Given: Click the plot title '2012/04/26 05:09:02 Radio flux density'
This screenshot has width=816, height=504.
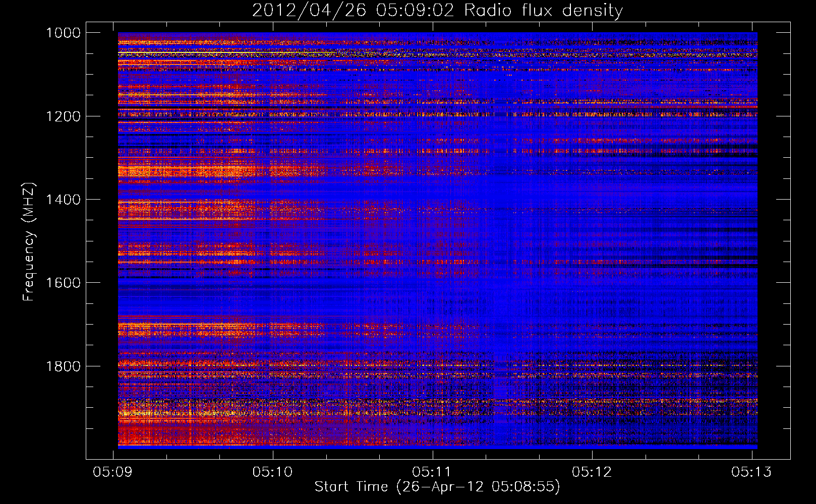Looking at the screenshot, I should 437,11.
